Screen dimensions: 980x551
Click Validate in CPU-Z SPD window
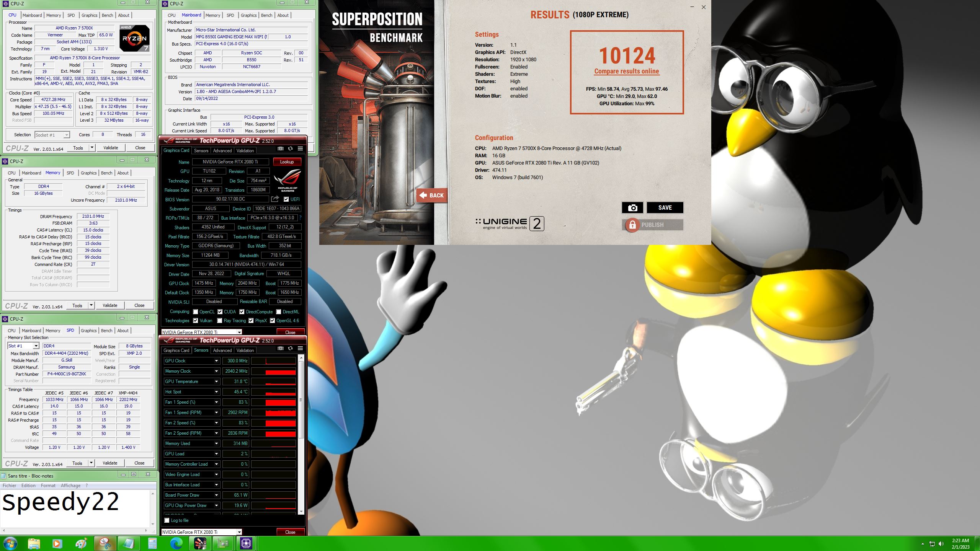point(110,463)
